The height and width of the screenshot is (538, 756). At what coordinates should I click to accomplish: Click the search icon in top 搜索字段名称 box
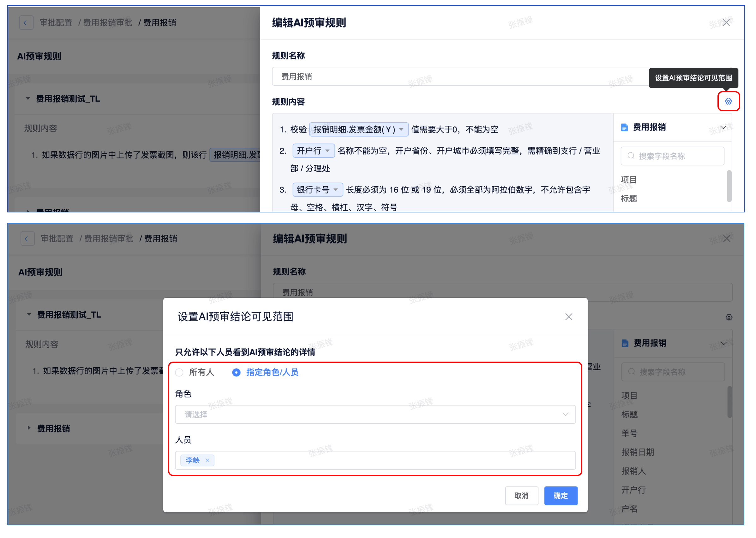click(631, 156)
